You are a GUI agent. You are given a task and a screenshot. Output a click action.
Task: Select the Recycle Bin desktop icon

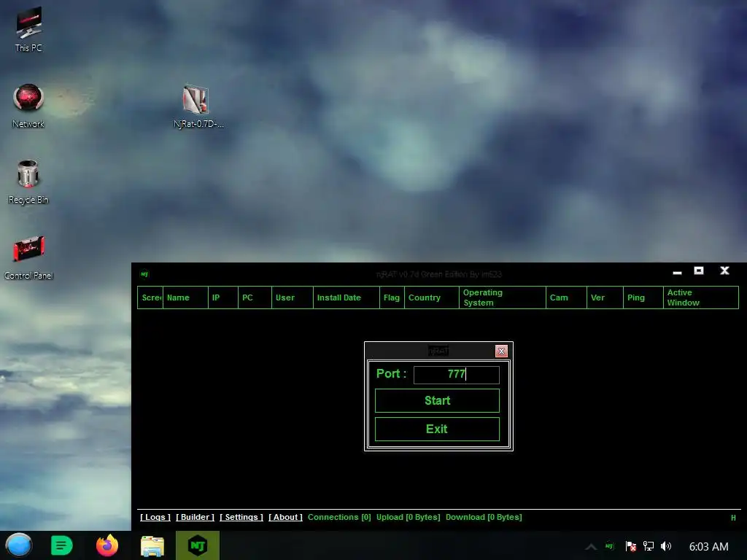pyautogui.click(x=28, y=182)
